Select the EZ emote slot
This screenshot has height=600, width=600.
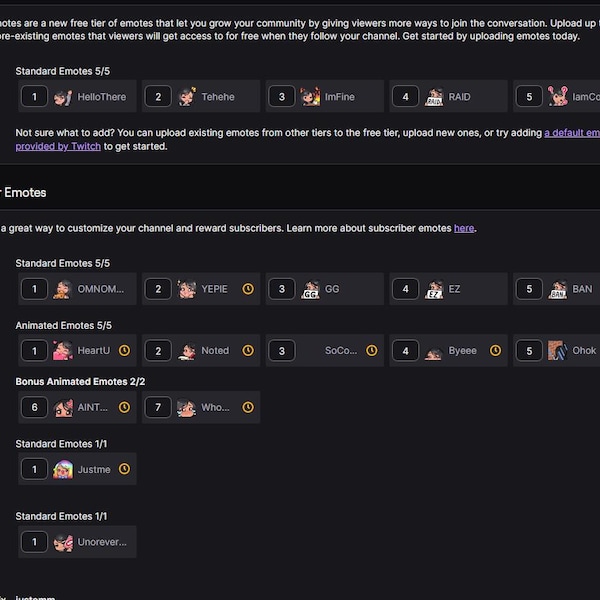448,289
